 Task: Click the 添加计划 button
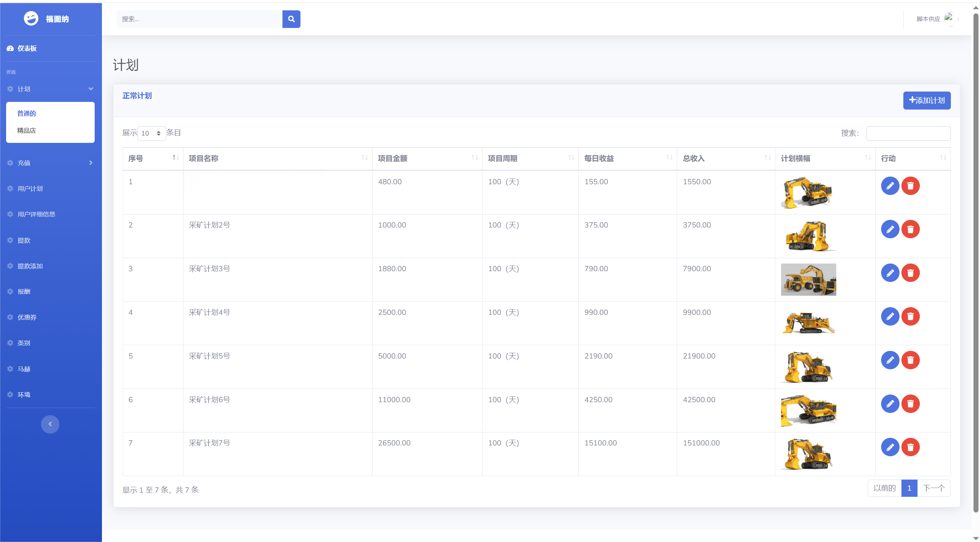click(x=926, y=100)
